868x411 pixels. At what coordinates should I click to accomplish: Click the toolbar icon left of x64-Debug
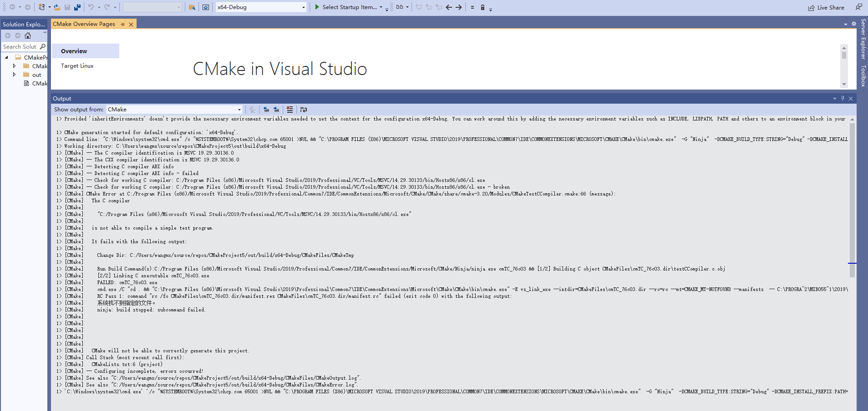206,7
